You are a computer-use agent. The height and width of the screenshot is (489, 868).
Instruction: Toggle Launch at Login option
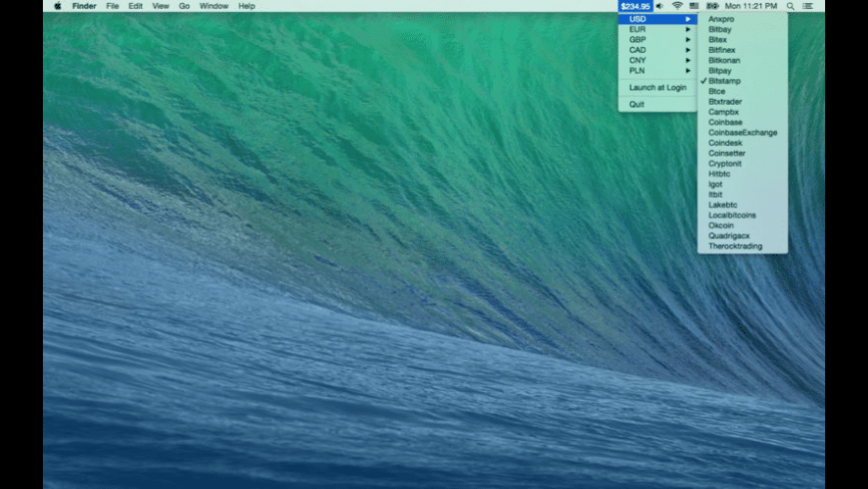coord(657,88)
